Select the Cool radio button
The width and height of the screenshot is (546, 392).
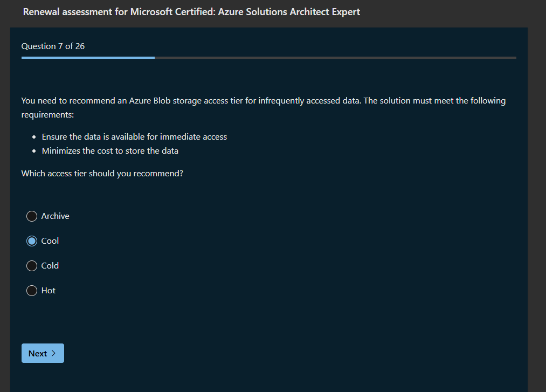(x=32, y=241)
